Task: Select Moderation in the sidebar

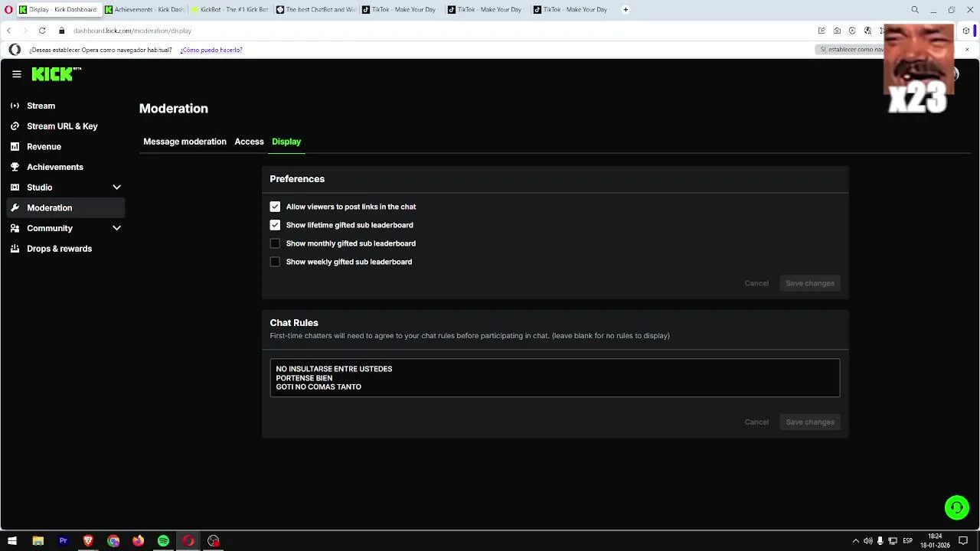Action: [66, 207]
